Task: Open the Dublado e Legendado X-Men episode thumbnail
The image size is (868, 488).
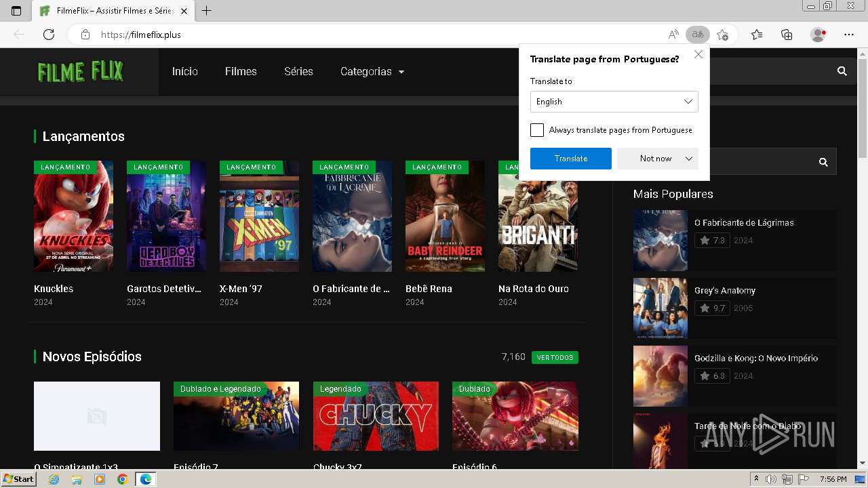Action: pyautogui.click(x=236, y=416)
